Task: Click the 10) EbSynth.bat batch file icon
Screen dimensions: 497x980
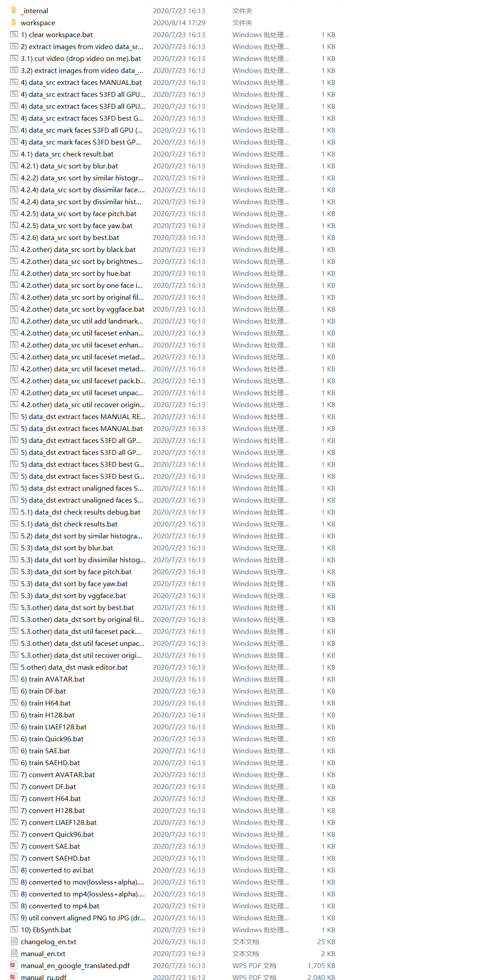Action: [x=14, y=930]
